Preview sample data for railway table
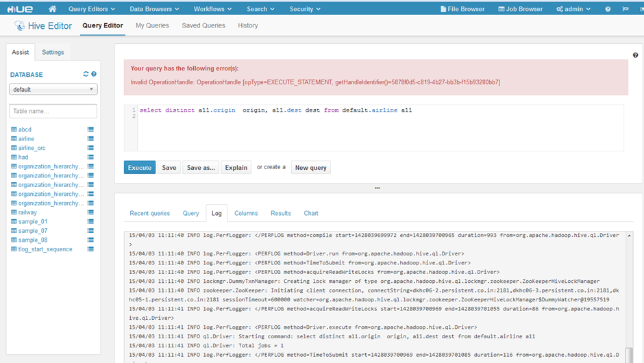 click(x=90, y=212)
